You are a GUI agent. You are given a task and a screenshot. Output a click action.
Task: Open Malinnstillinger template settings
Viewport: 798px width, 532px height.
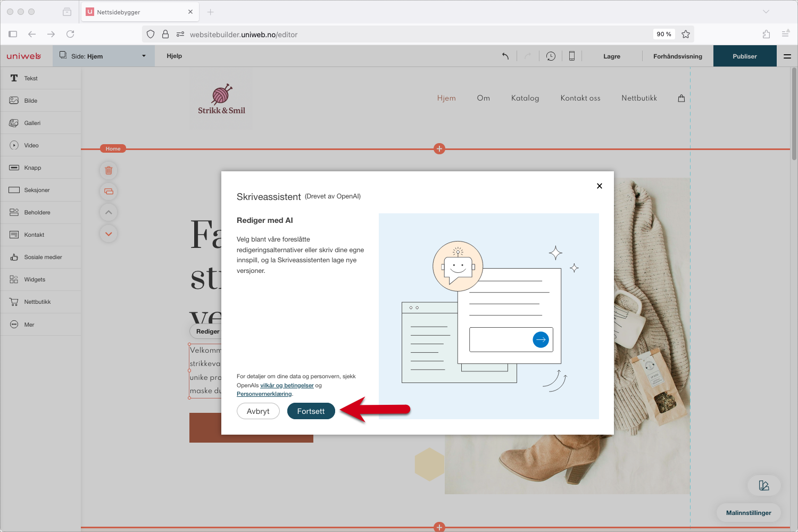[749, 513]
